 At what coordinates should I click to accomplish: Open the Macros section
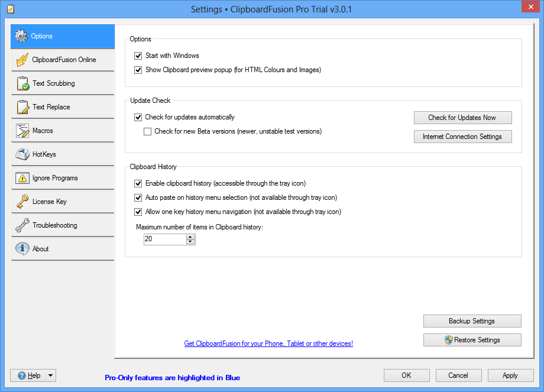pos(63,131)
